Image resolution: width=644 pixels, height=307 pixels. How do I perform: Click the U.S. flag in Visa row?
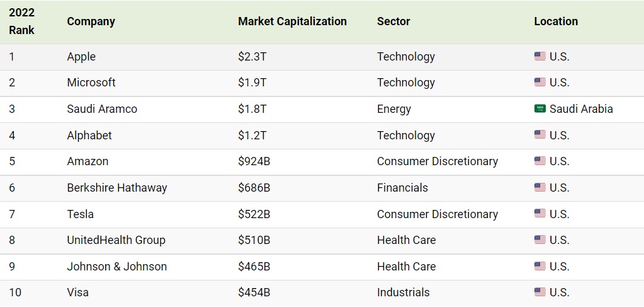pos(539,292)
